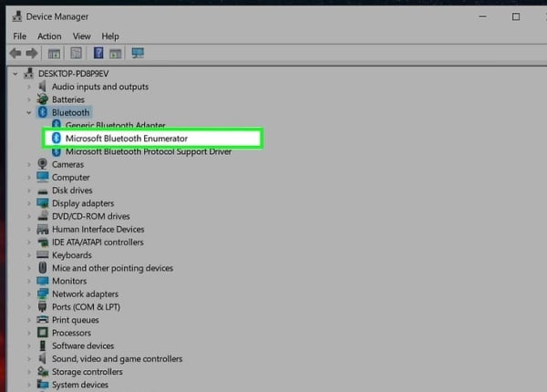The height and width of the screenshot is (392, 547).
Task: Click the Back arrow toolbar icon
Action: point(15,54)
